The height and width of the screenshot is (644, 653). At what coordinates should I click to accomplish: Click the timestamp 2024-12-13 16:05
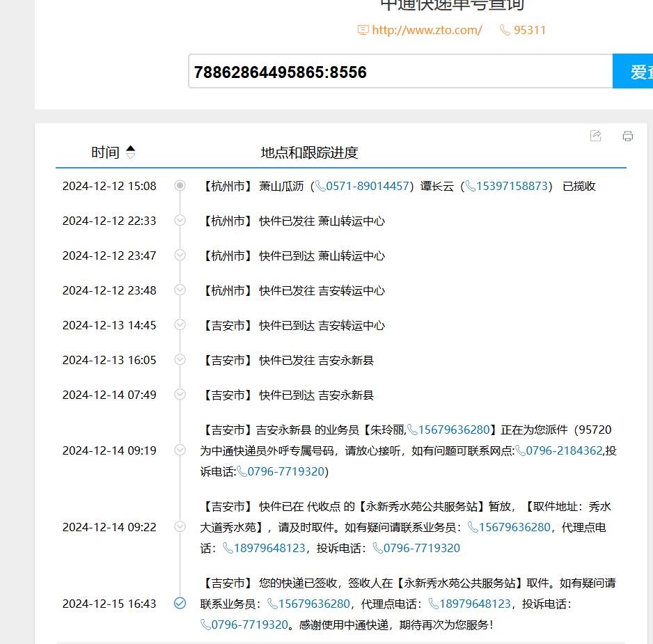click(x=109, y=360)
